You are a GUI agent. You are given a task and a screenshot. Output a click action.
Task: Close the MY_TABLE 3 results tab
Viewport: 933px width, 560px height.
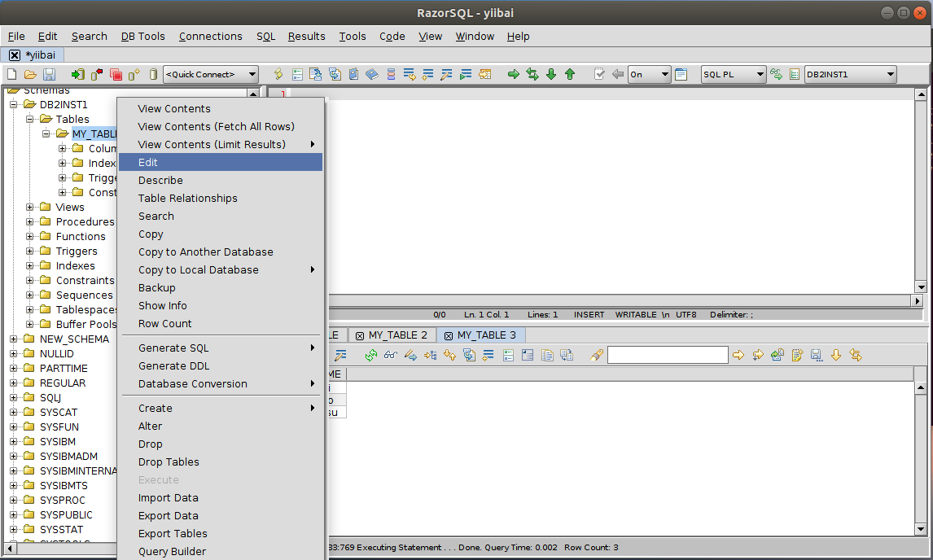449,335
